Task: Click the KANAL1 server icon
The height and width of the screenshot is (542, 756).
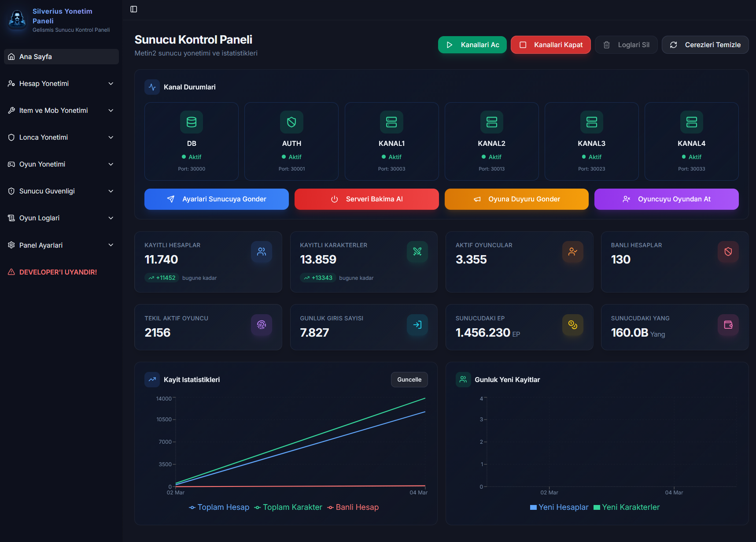Action: [x=391, y=122]
